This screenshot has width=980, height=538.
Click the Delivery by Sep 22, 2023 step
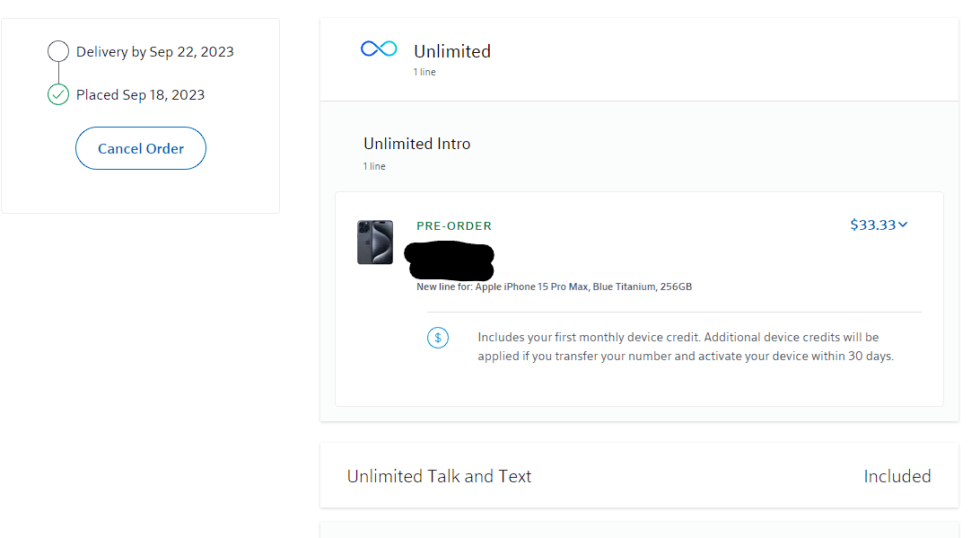point(154,52)
